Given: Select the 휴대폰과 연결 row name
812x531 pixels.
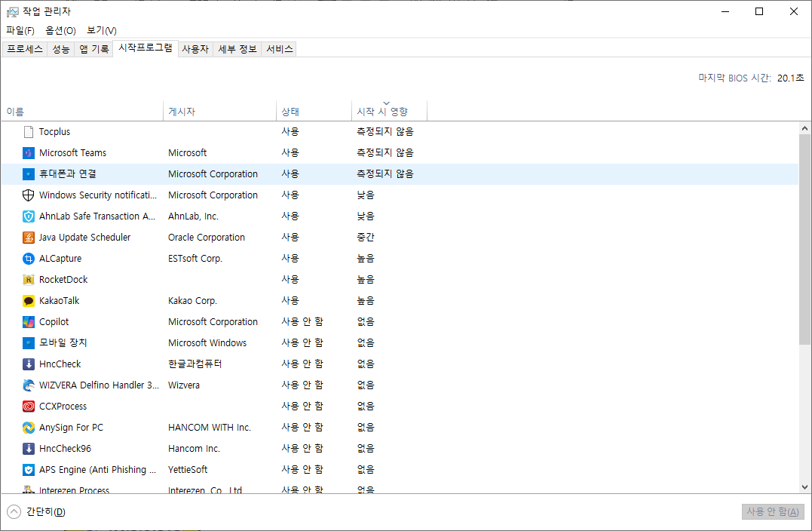Looking at the screenshot, I should tap(68, 174).
